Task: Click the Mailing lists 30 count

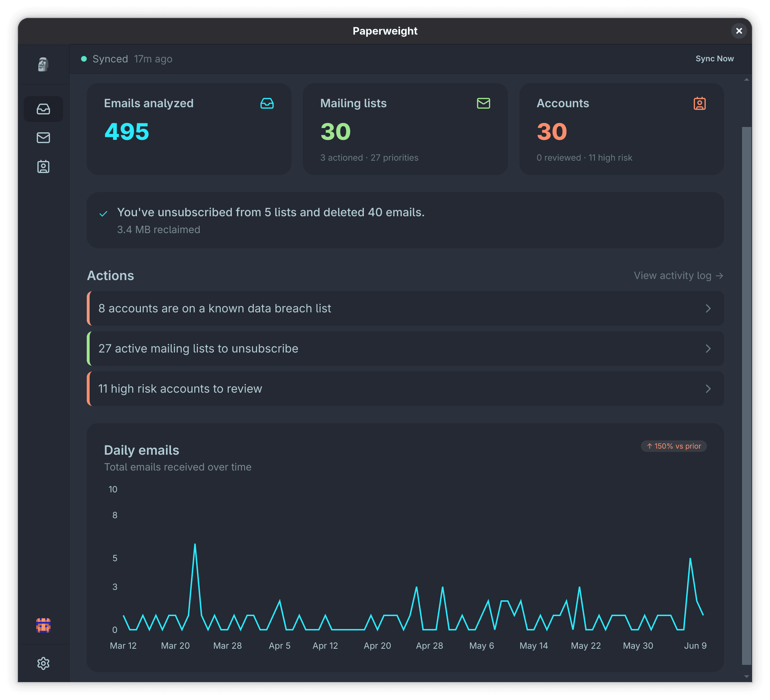Action: coord(335,132)
